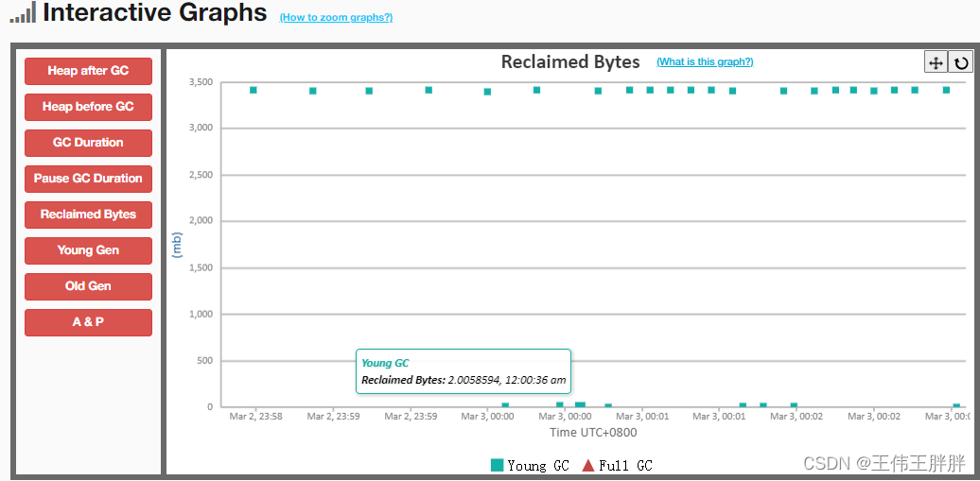Open the 'How to zoom graphs?' link
The height and width of the screenshot is (481, 980).
[x=336, y=18]
